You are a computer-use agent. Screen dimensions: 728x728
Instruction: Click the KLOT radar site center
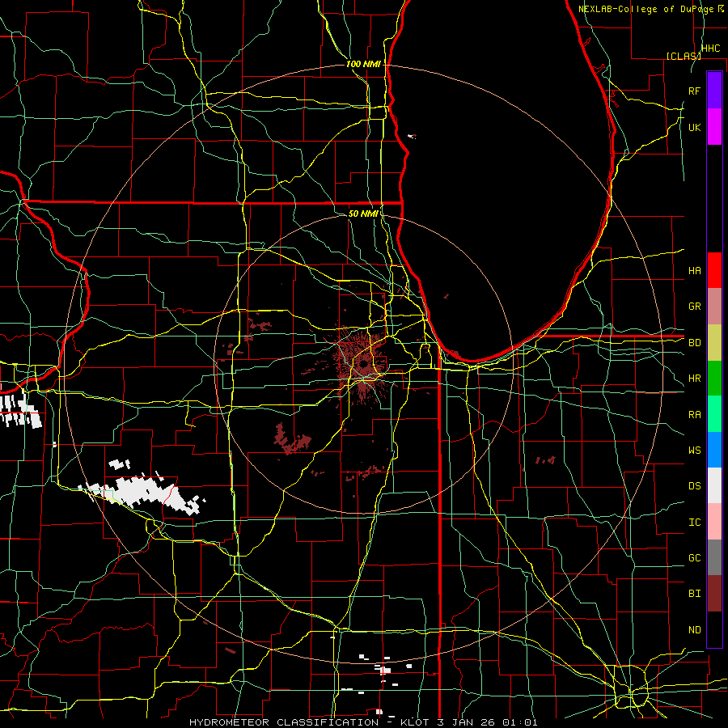(x=363, y=365)
